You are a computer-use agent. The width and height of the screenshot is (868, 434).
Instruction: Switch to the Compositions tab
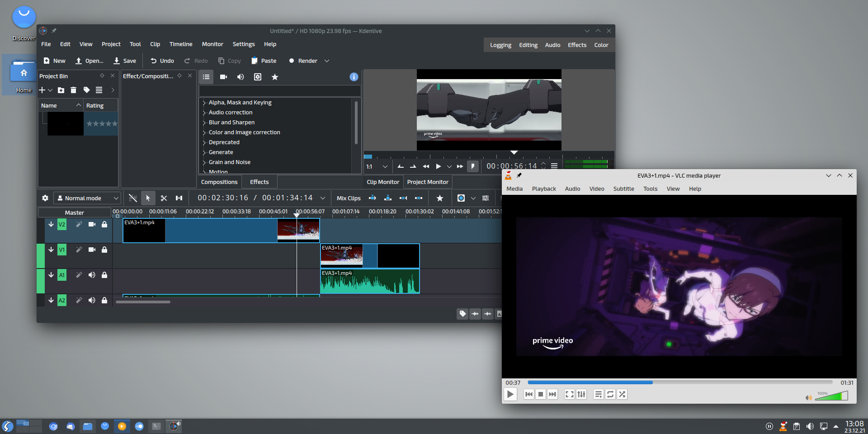219,182
